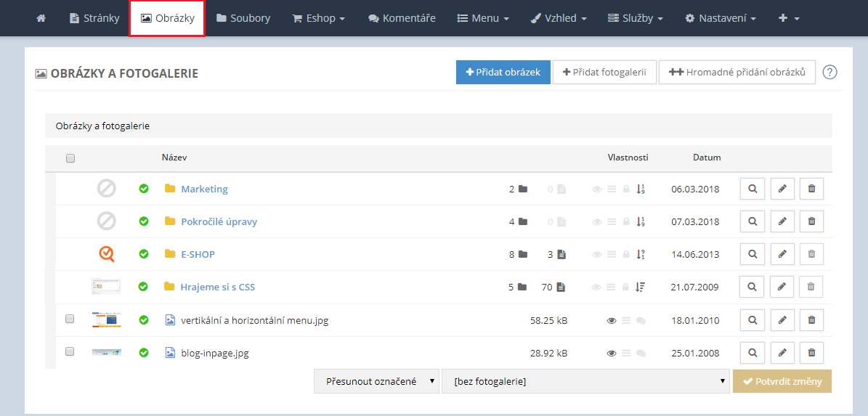Toggle eye visibility for blog-inpage.jpg
Screen dimensions: 868x416
[x=612, y=353]
